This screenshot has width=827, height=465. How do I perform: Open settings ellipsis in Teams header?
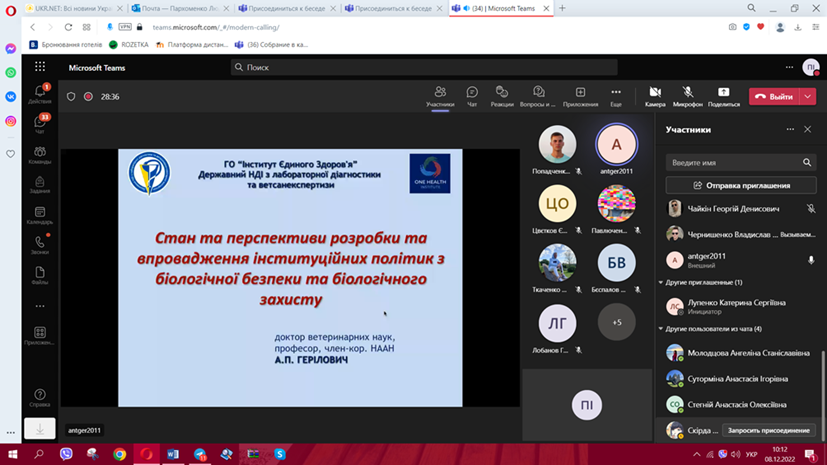tap(789, 67)
